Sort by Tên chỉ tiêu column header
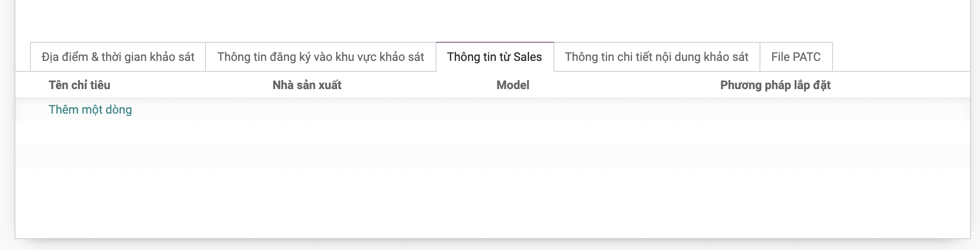 pos(79,85)
